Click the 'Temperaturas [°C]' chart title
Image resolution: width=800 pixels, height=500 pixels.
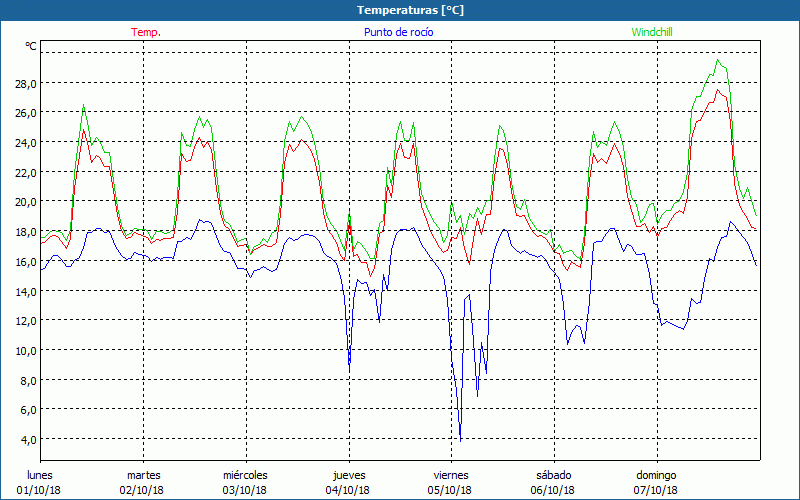click(410, 10)
